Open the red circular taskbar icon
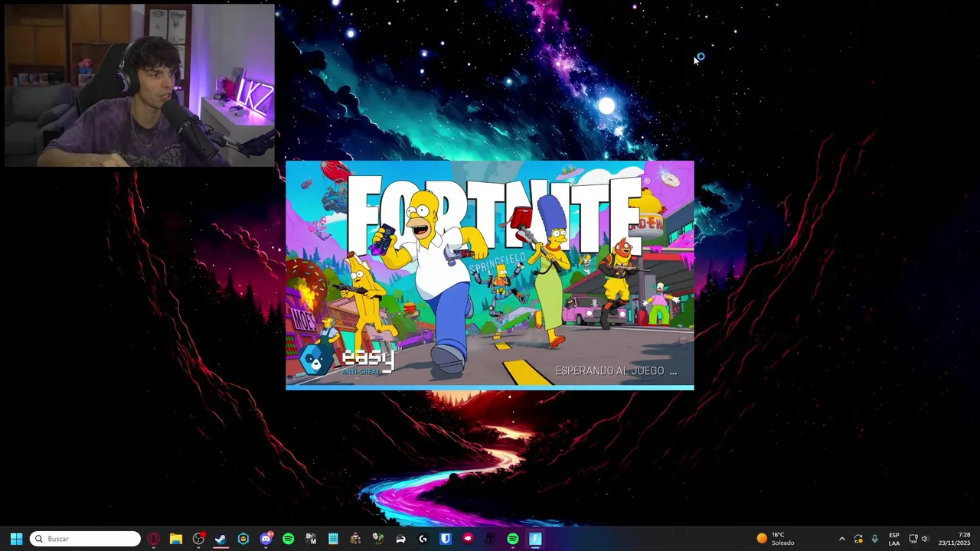This screenshot has width=980, height=551. (x=468, y=539)
